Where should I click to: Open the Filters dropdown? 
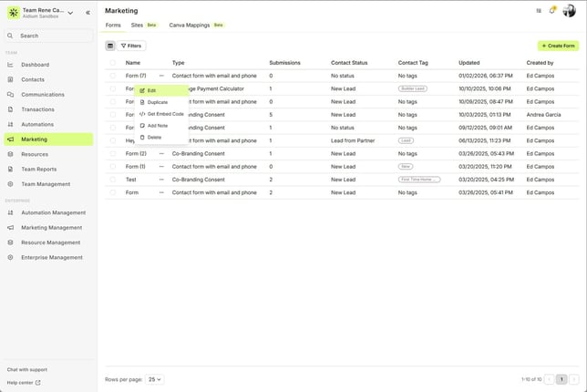(x=132, y=46)
